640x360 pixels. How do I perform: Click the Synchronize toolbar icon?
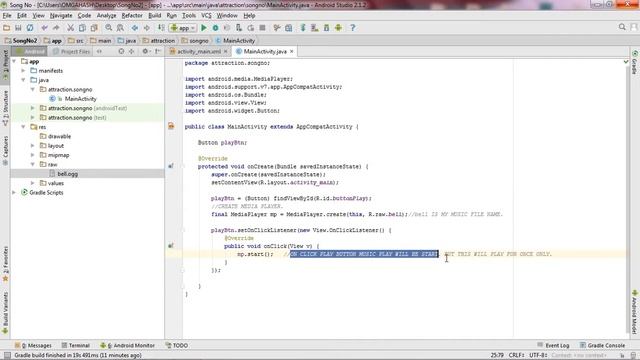(30, 28)
